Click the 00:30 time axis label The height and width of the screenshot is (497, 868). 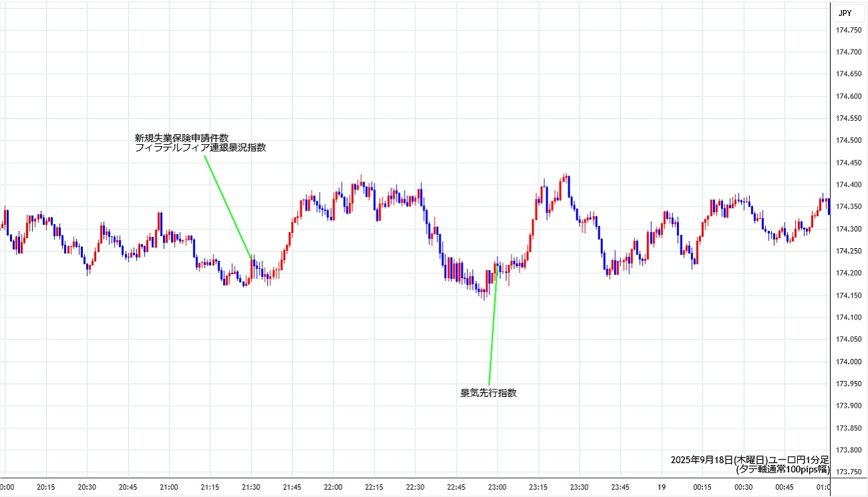coord(743,487)
